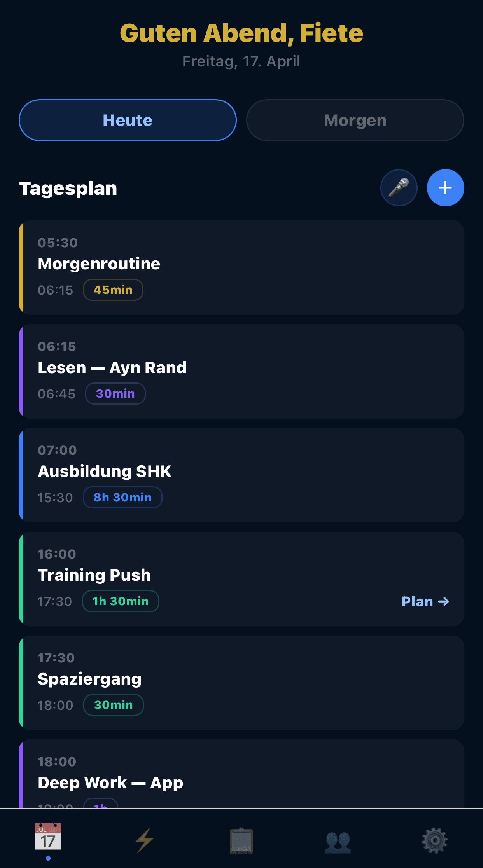483x868 pixels.
Task: Tap the 8h 30min duration badge
Action: 122,498
